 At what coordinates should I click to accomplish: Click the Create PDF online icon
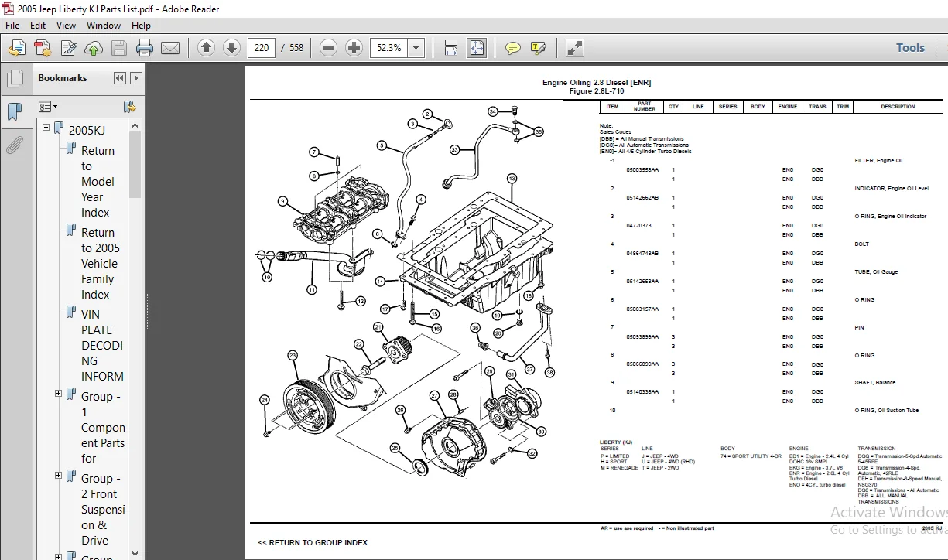[43, 48]
